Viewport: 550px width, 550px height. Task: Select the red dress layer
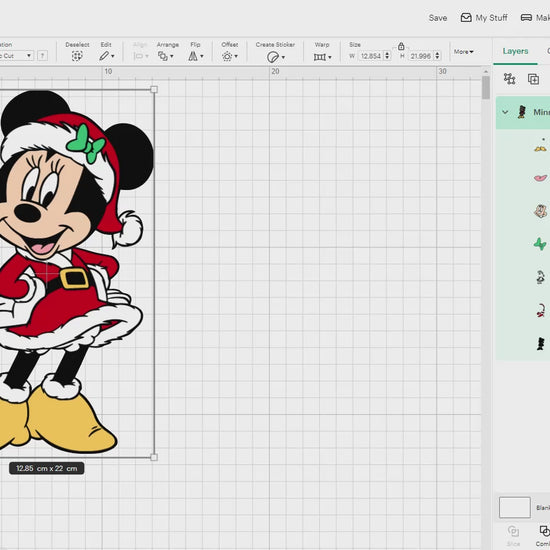[541, 310]
